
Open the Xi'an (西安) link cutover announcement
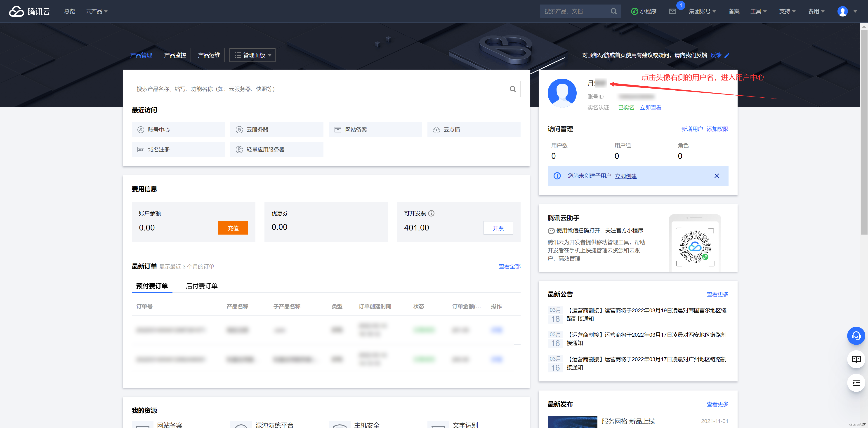[646, 339]
